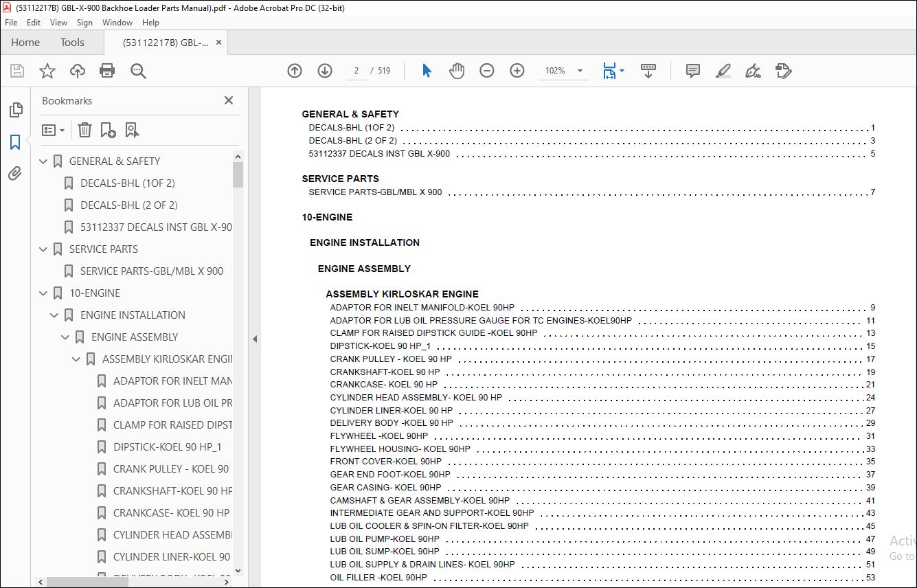
Task: Go to next page arrow
Action: [x=325, y=71]
